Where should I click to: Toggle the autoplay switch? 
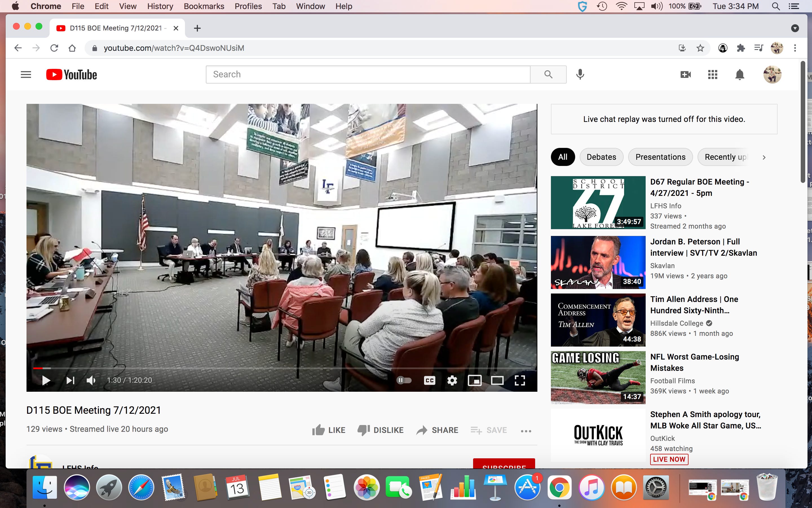click(404, 380)
